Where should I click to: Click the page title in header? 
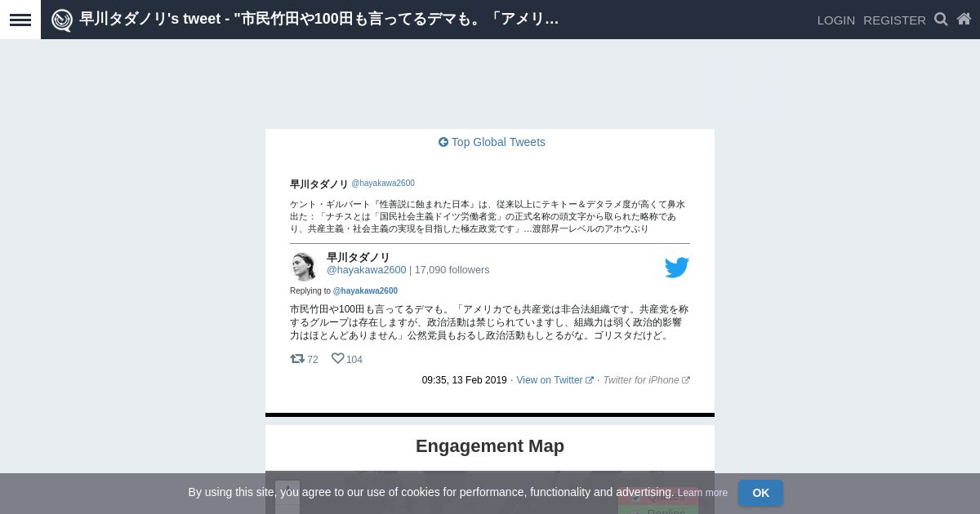(318, 20)
